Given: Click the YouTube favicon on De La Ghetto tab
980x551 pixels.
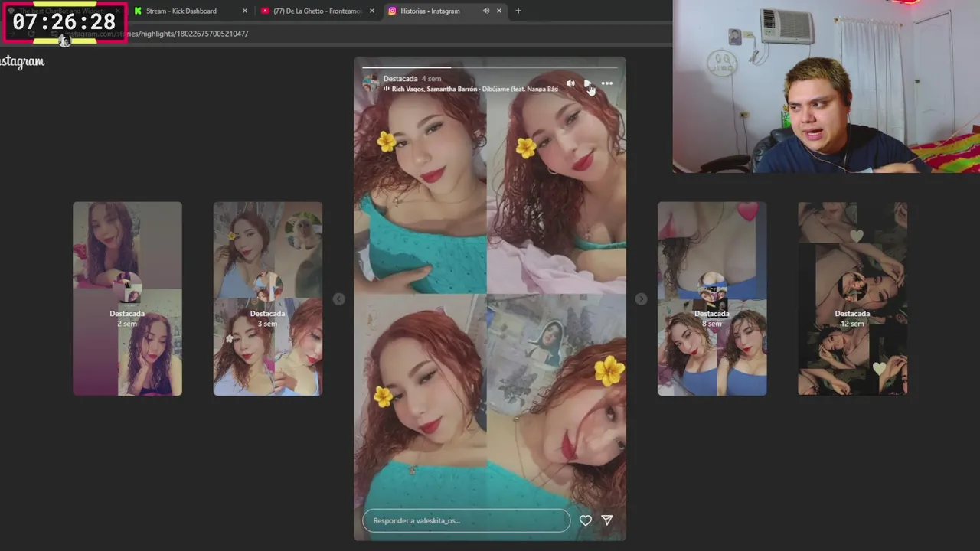Looking at the screenshot, I should point(265,11).
